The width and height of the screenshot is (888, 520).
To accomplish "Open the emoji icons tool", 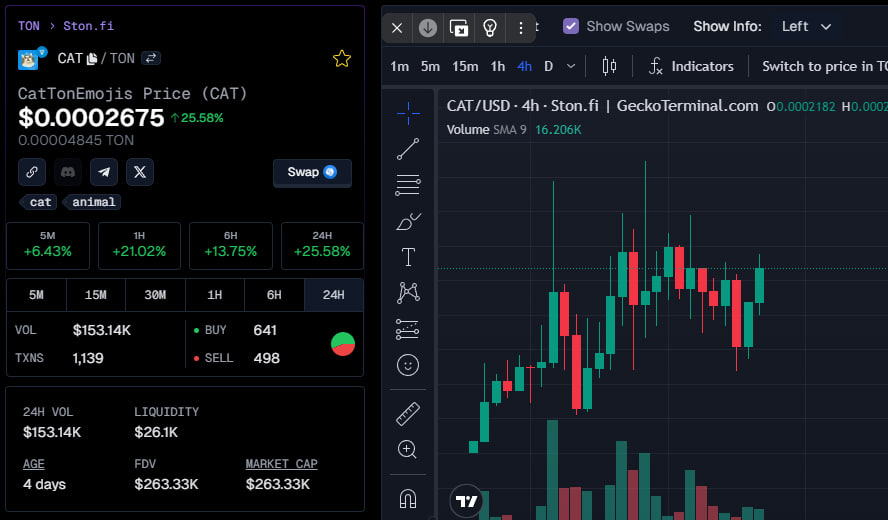I will click(408, 365).
